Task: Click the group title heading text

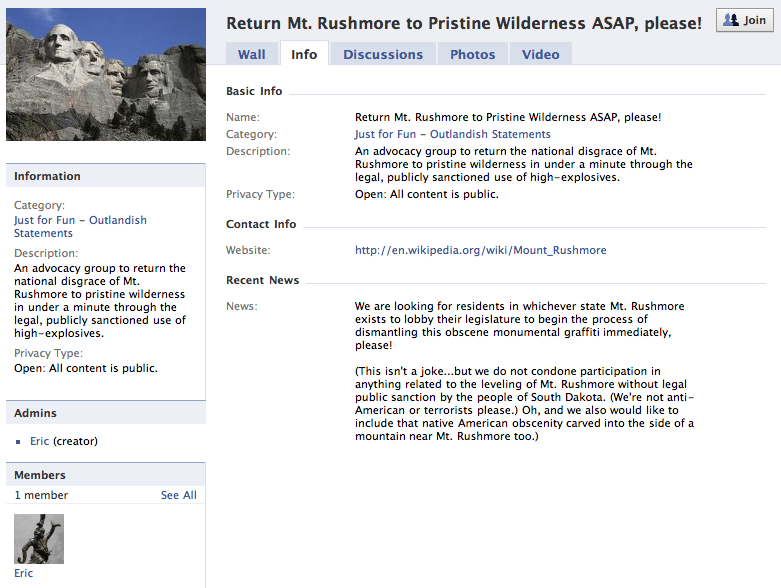Action: (x=464, y=23)
